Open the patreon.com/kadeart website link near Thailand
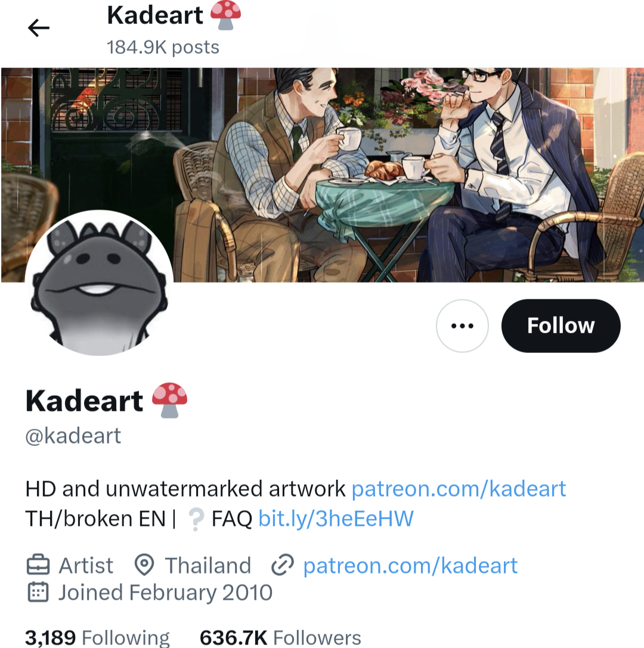This screenshot has height=648, width=644. 410,565
